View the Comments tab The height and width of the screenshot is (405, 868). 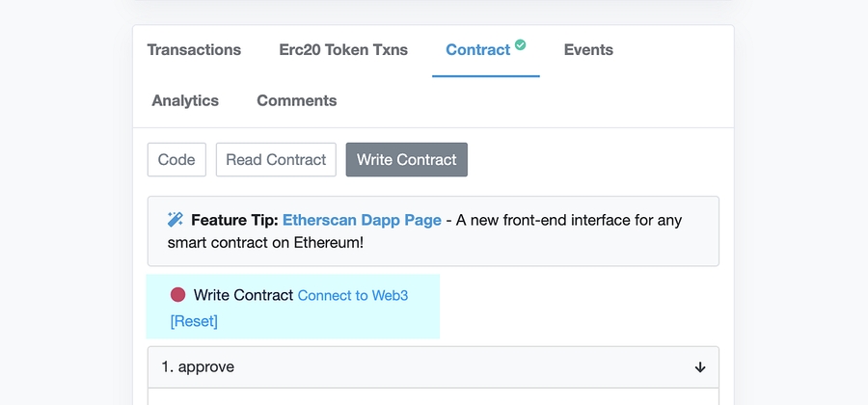coord(296,100)
